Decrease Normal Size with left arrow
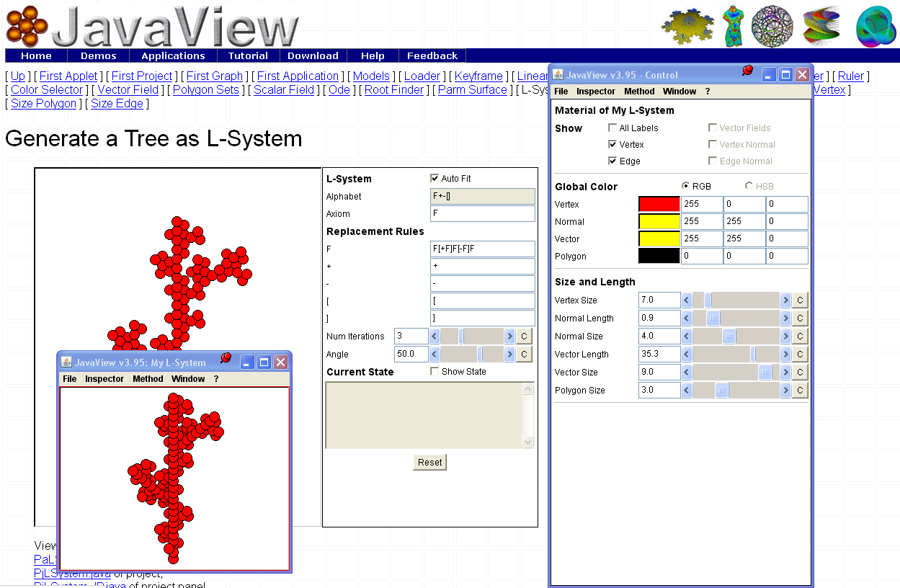 pos(687,337)
